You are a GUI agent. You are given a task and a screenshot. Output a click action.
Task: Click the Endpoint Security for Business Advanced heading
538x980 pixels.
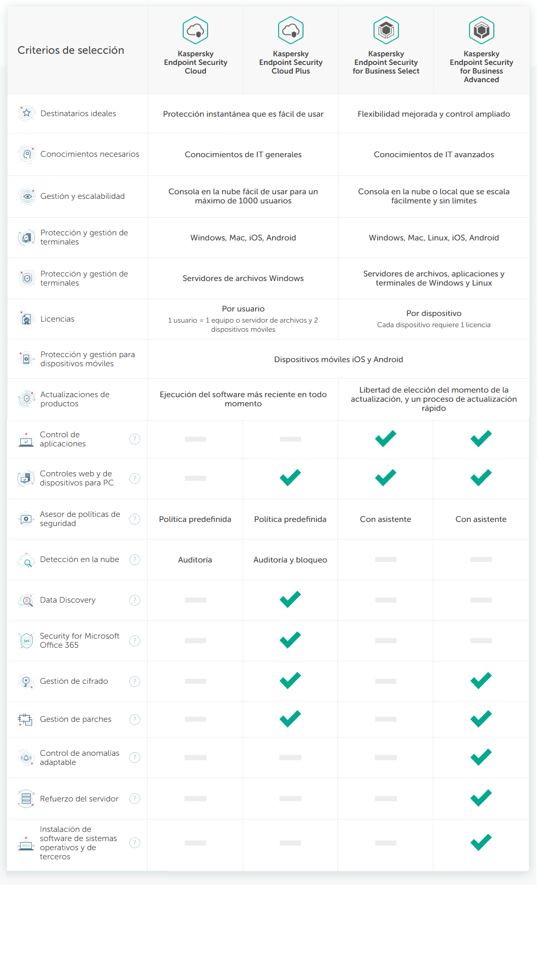pyautogui.click(x=481, y=66)
